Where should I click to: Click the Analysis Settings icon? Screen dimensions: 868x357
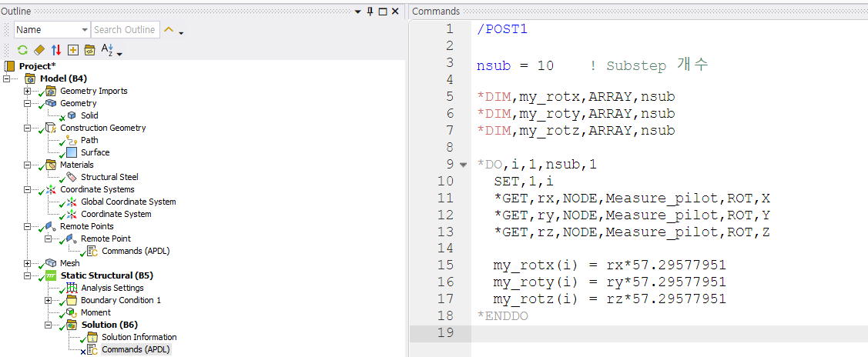[x=72, y=287]
